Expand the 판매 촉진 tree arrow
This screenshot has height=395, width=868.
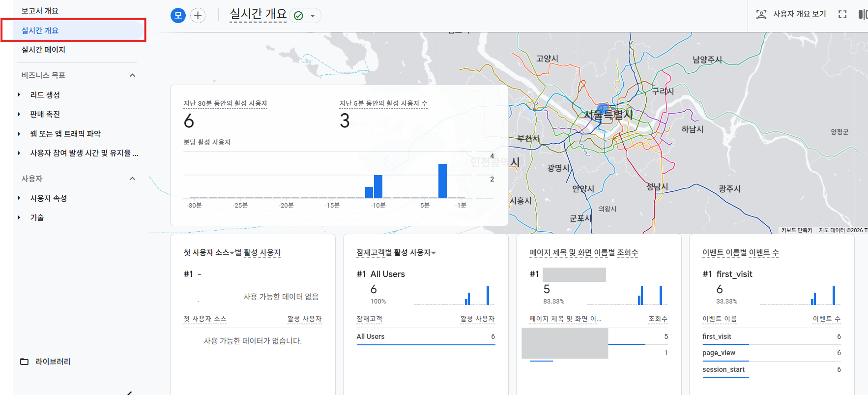[19, 114]
